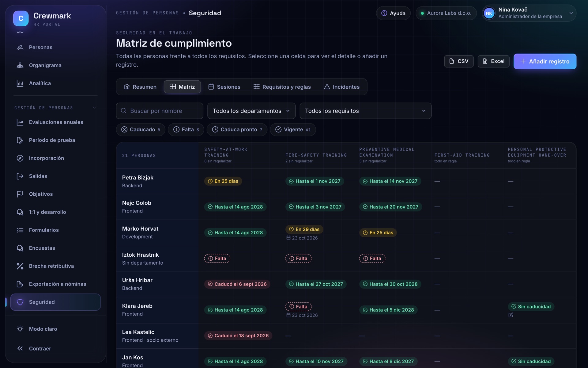The height and width of the screenshot is (368, 588).
Task: Click the NK user avatar
Action: 489,13
